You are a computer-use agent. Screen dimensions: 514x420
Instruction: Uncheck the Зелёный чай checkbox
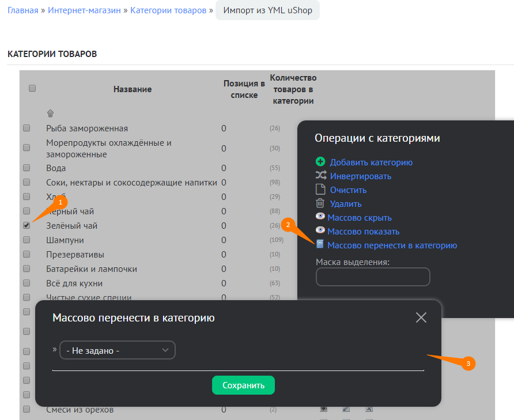point(27,225)
